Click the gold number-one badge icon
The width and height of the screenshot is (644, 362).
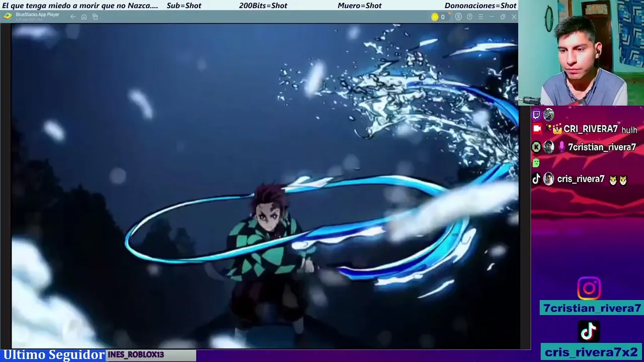(557, 129)
